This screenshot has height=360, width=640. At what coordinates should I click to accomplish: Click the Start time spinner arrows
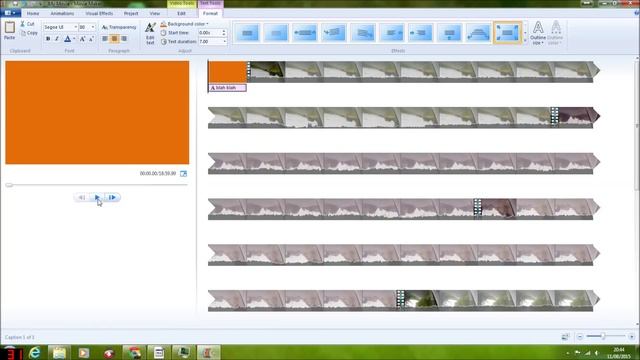tap(224, 33)
